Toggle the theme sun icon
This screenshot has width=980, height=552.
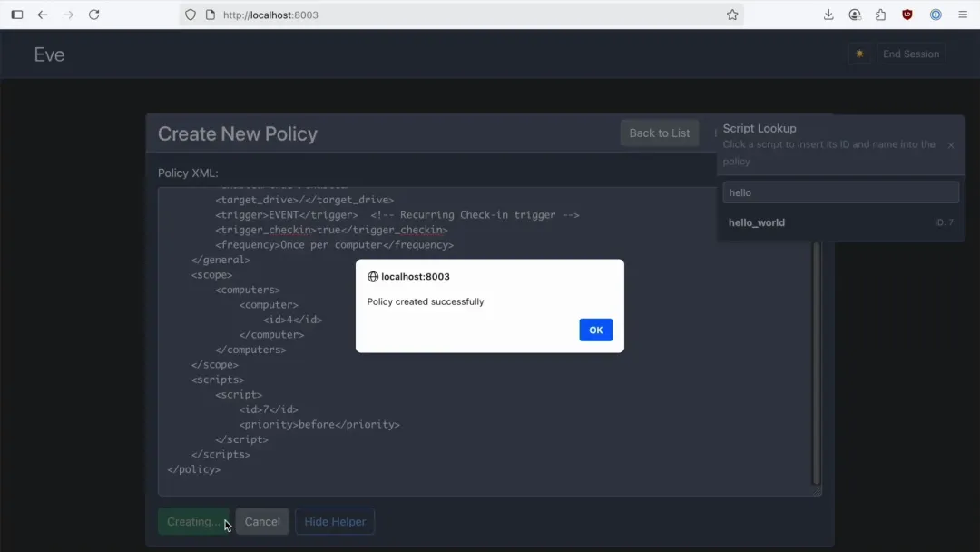859,54
